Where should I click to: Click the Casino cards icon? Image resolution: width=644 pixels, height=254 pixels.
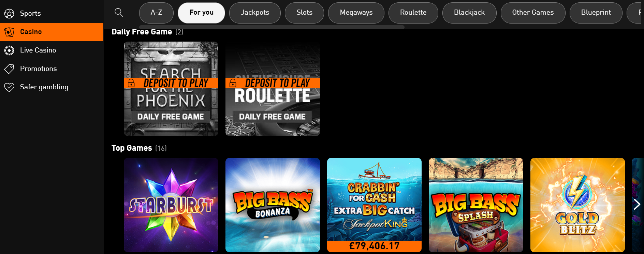(x=9, y=32)
